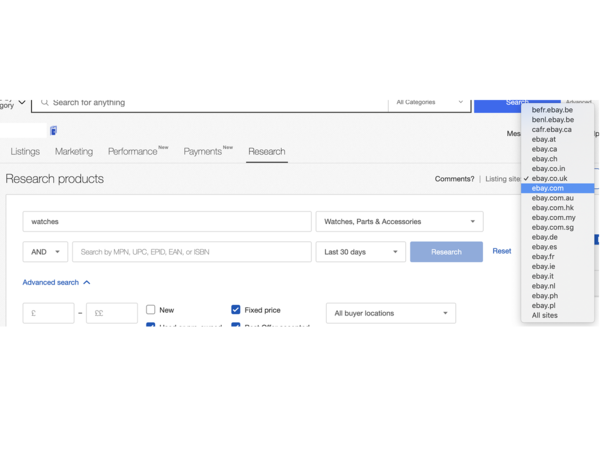Select ebay.it from site list
The width and height of the screenshot is (600, 450).
pos(558,276)
